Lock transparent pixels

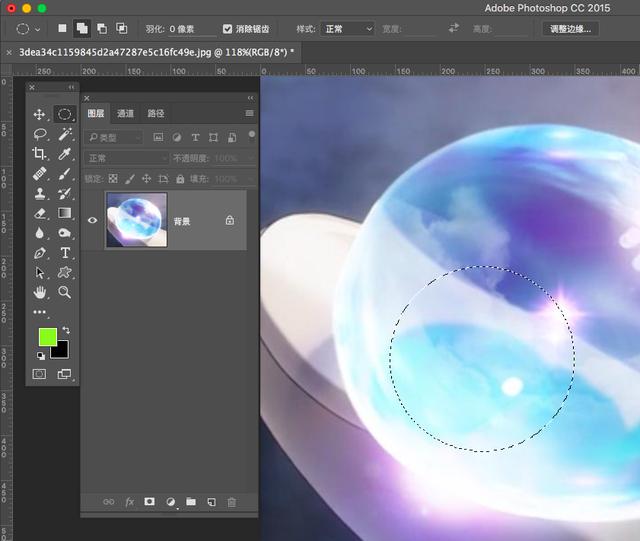click(x=113, y=178)
